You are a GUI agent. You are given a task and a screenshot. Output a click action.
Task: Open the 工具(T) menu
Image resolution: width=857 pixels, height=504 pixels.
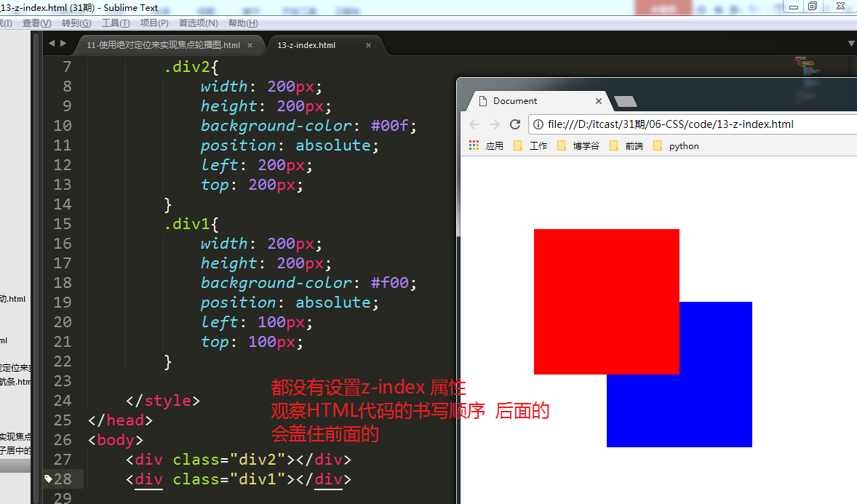[116, 23]
